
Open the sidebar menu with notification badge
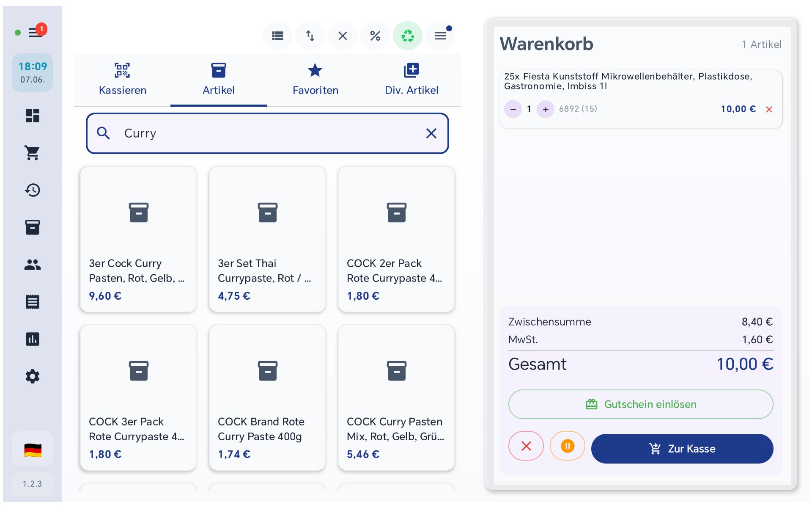[x=36, y=32]
